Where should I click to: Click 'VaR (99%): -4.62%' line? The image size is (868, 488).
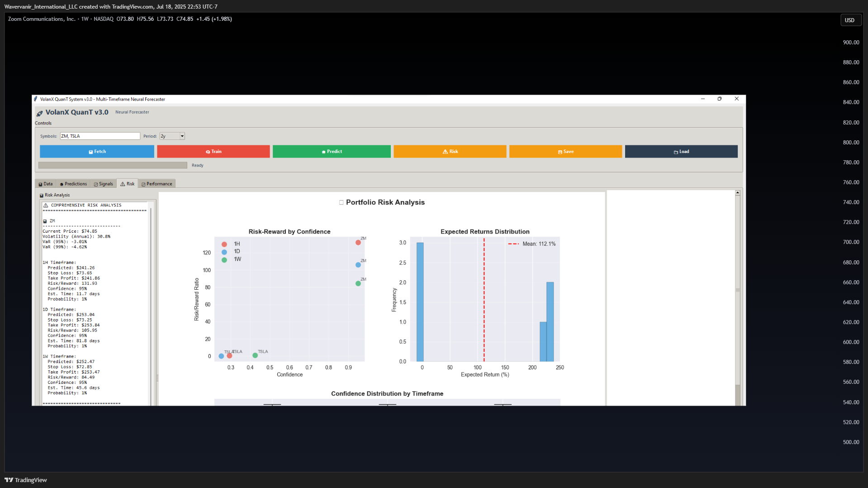(x=65, y=247)
